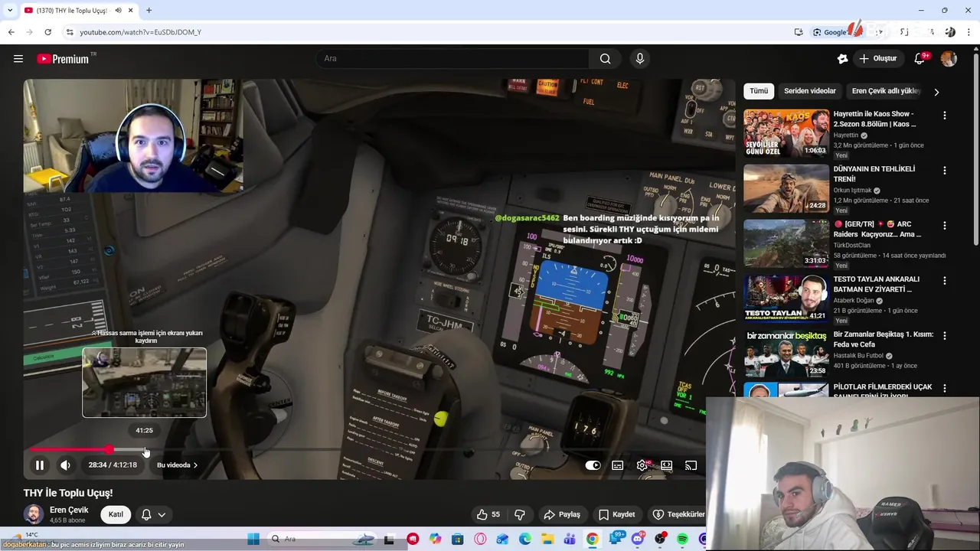
Task: Open the ARC Raiders Kaçıyoruz thumbnail
Action: coord(786,243)
